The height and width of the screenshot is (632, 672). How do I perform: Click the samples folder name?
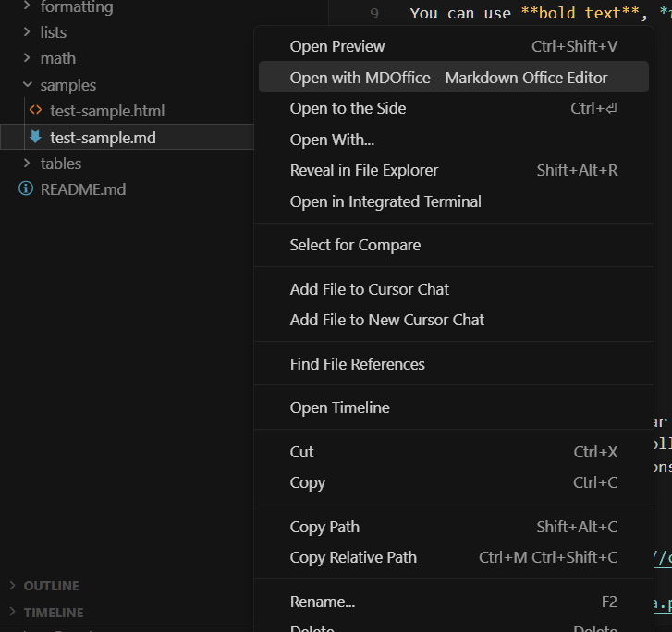coord(68,85)
